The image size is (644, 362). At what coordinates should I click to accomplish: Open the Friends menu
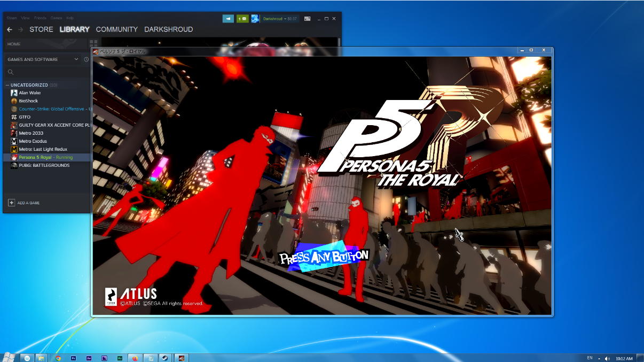click(x=41, y=18)
